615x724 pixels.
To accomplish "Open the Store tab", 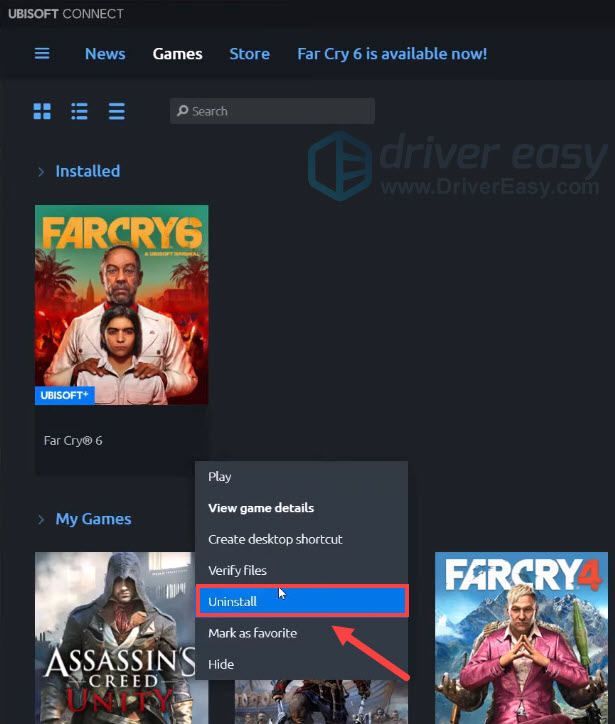I will [x=250, y=54].
